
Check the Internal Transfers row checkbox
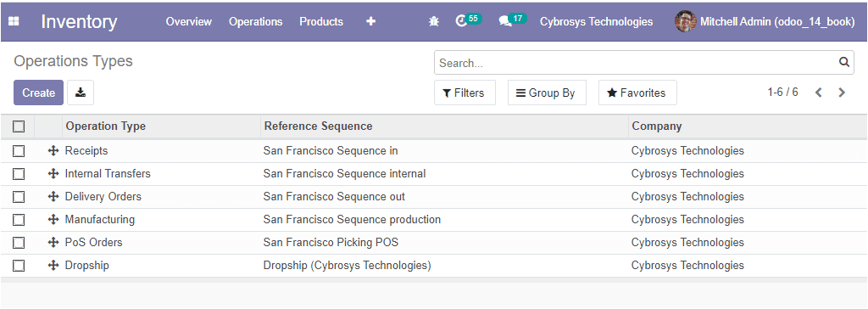pyautogui.click(x=19, y=174)
